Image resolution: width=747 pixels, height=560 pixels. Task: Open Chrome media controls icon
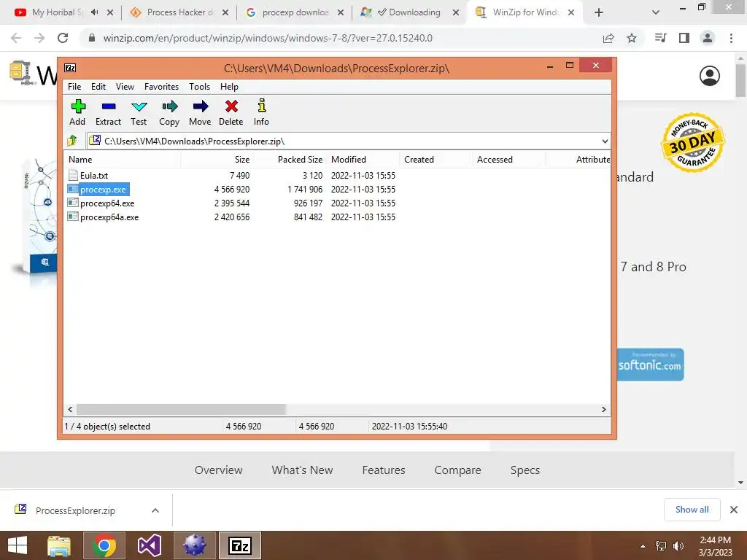660,38
